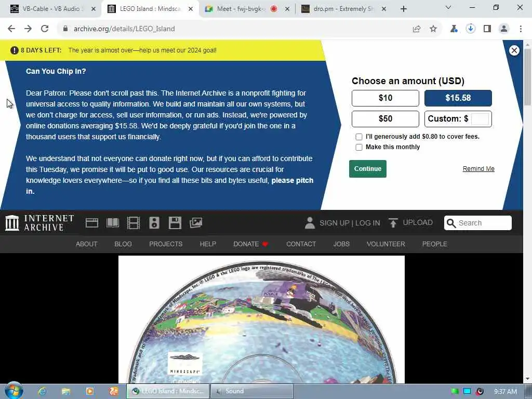Click the upload arrow icon

click(x=393, y=223)
